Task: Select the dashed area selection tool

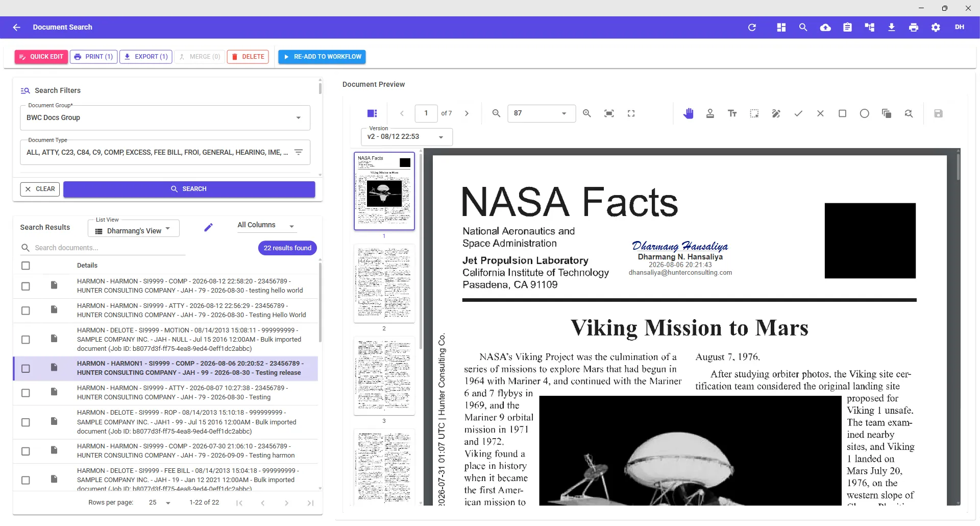Action: [x=754, y=113]
